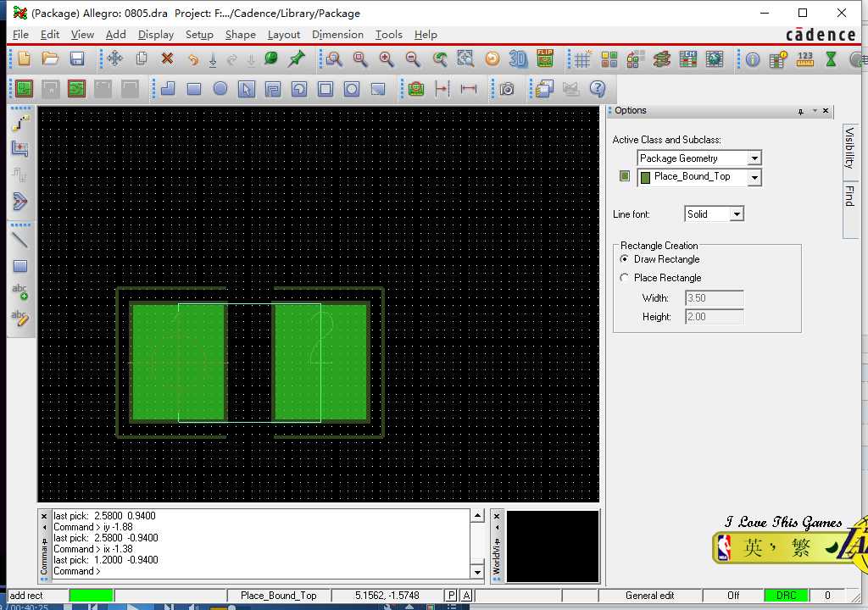
Task: Click the New file icon
Action: 24,58
